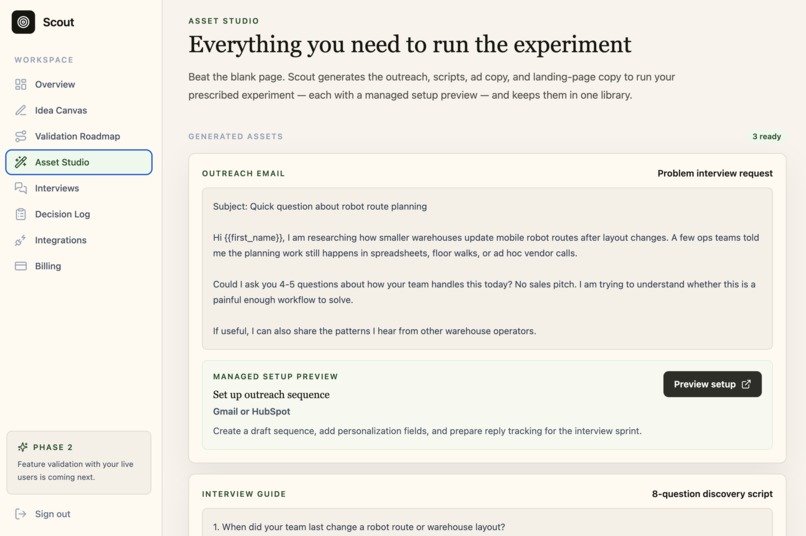
Task: Open Integrations settings
Action: (x=79, y=240)
